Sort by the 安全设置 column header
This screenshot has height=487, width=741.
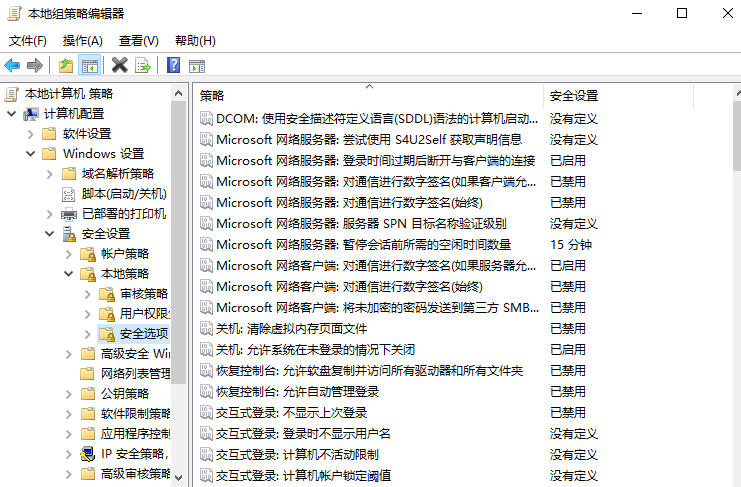618,96
